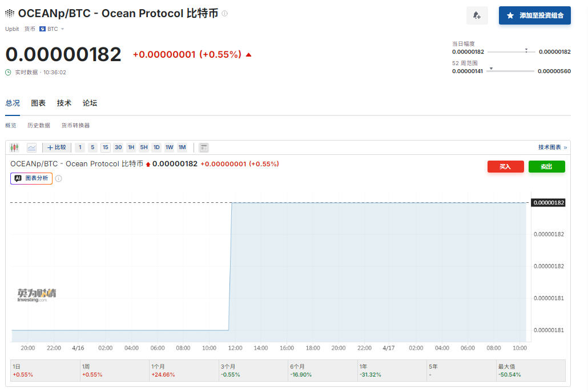The height and width of the screenshot is (392, 588).
Task: Switch to the 论坛 tab
Action: [x=90, y=103]
